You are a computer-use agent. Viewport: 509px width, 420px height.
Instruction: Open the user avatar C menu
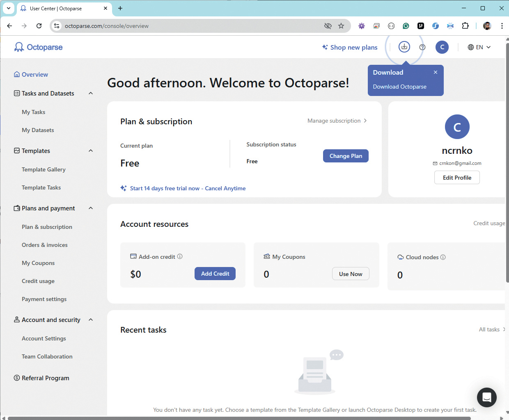pyautogui.click(x=442, y=47)
